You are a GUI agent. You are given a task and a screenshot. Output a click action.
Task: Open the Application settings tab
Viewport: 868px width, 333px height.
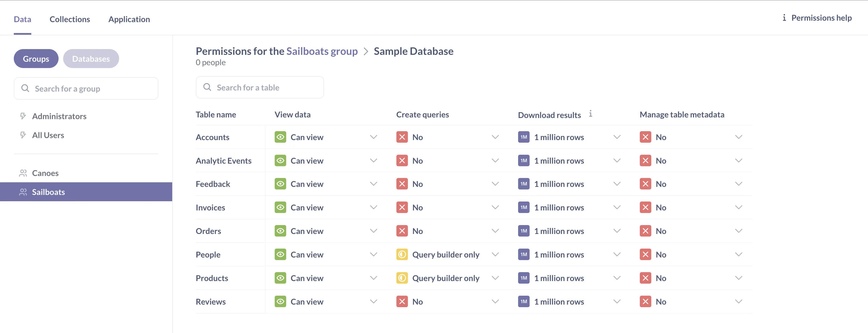(x=129, y=19)
